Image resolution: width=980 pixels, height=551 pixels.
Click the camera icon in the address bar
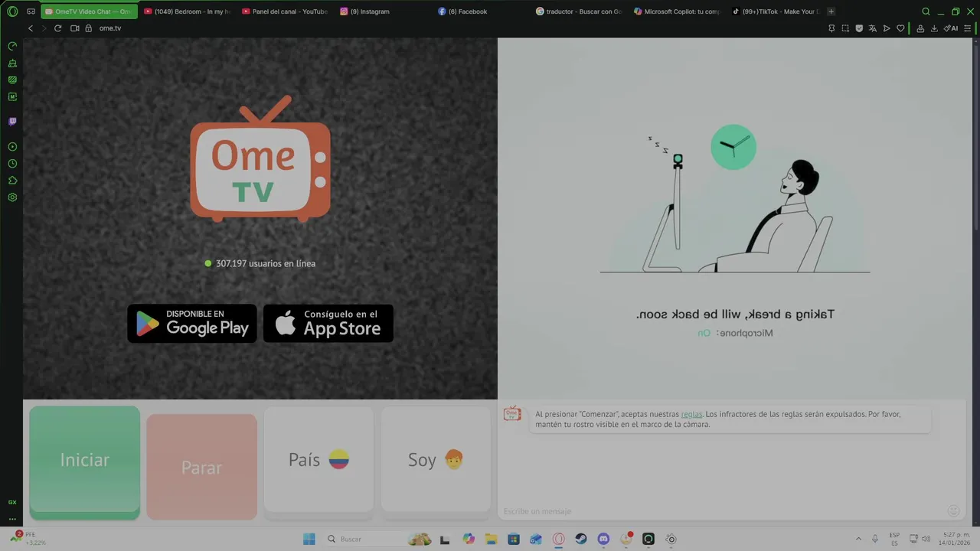click(75, 28)
